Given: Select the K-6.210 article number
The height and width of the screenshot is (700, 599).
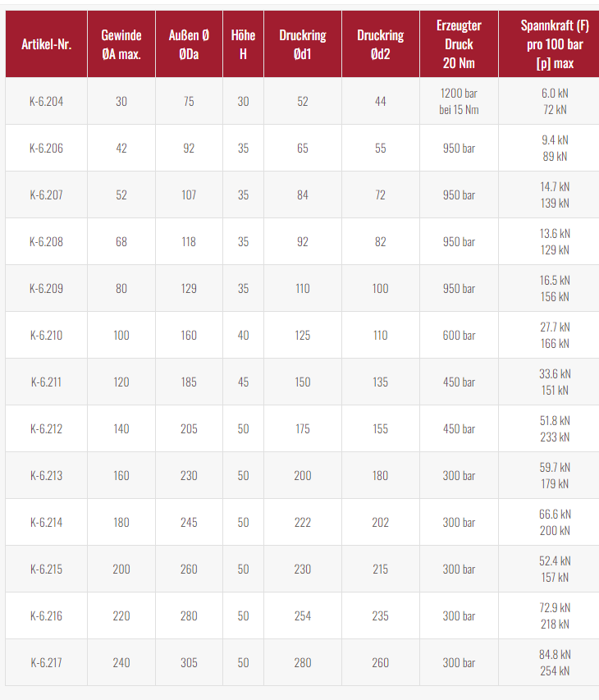Looking at the screenshot, I should pos(47,336).
